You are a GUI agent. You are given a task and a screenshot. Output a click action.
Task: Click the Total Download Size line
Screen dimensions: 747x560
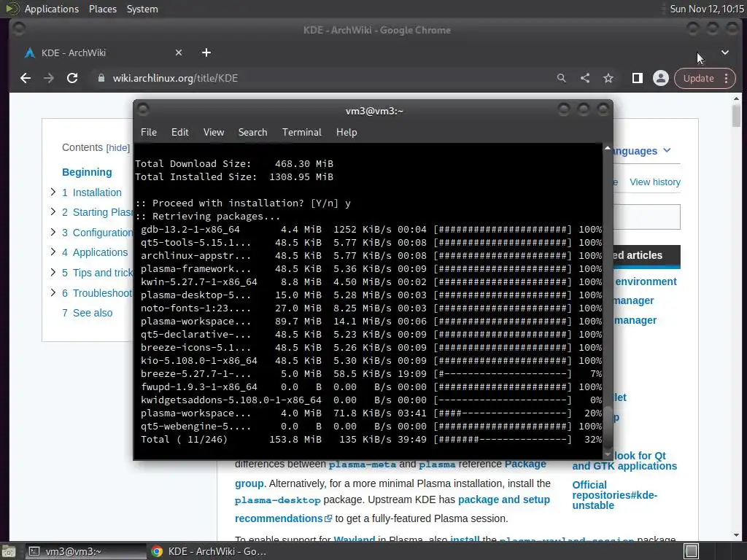tap(234, 164)
